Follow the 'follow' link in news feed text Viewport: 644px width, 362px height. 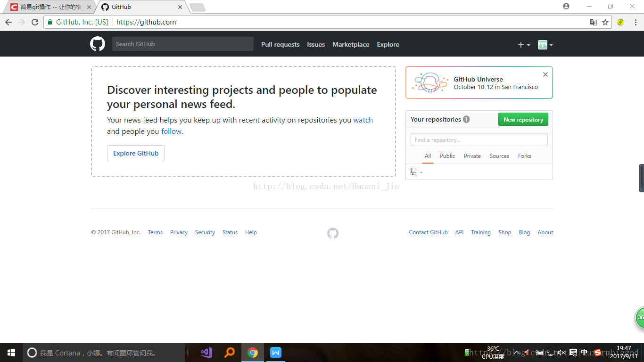point(171,131)
